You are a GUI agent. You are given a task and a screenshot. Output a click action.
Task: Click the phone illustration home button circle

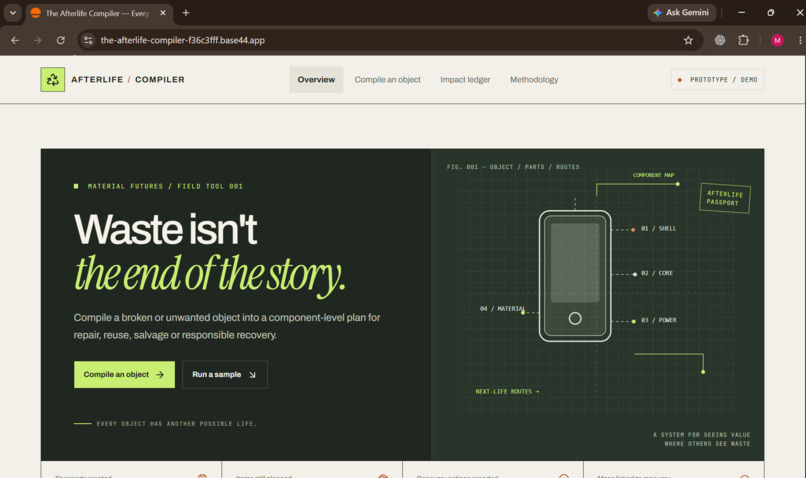(575, 319)
